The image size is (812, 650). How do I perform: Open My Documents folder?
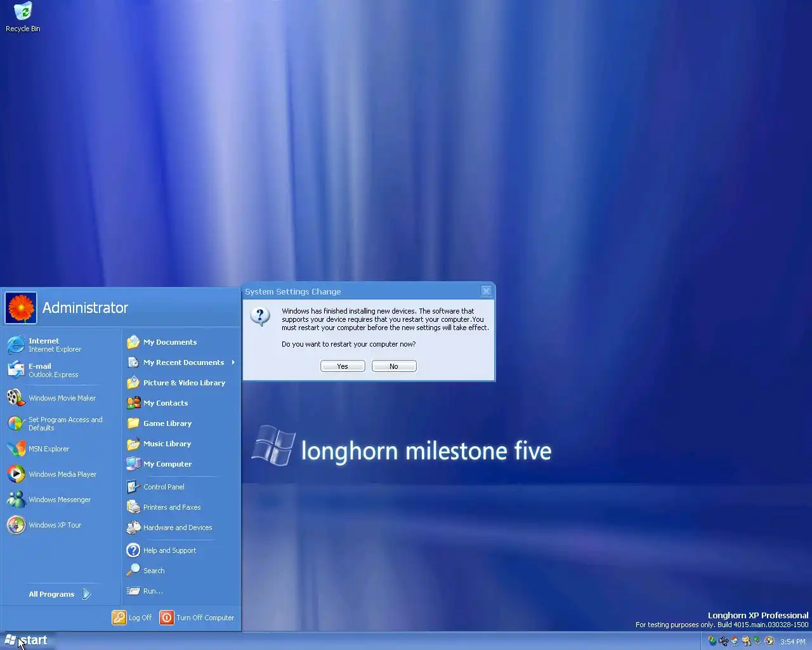click(181, 342)
